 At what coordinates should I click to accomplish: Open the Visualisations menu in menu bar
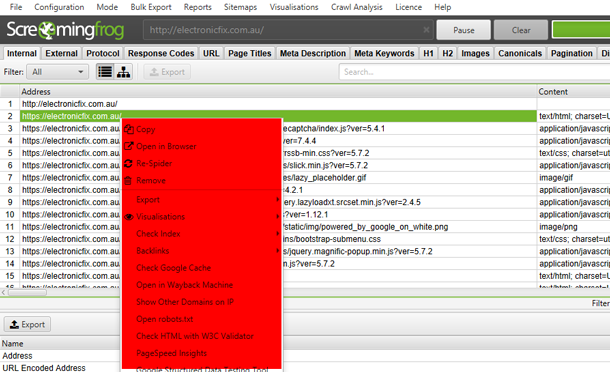coord(294,7)
